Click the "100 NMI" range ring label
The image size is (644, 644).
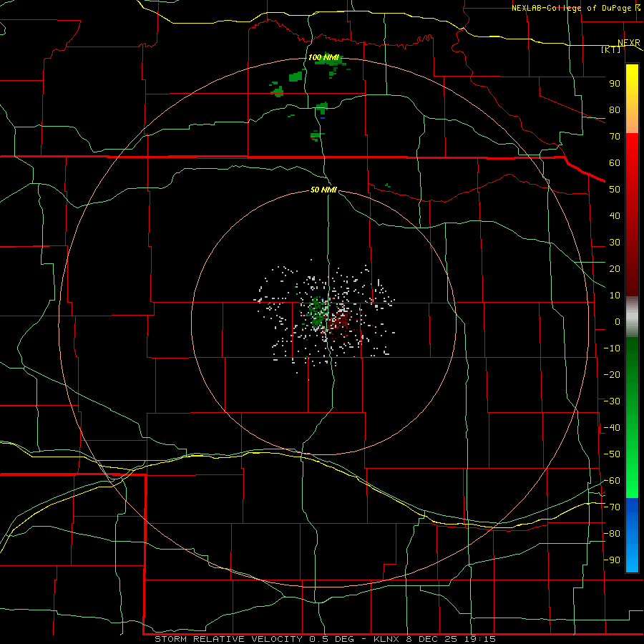coord(323,57)
